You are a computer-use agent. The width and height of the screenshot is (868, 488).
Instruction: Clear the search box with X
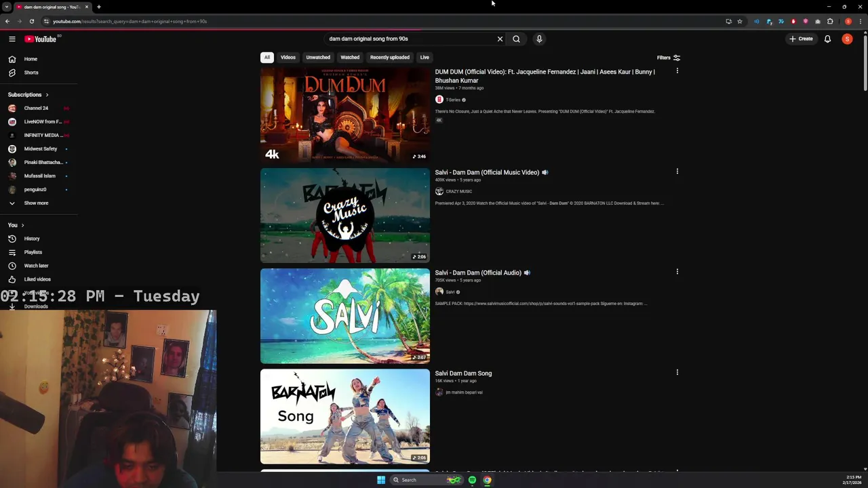(x=500, y=39)
